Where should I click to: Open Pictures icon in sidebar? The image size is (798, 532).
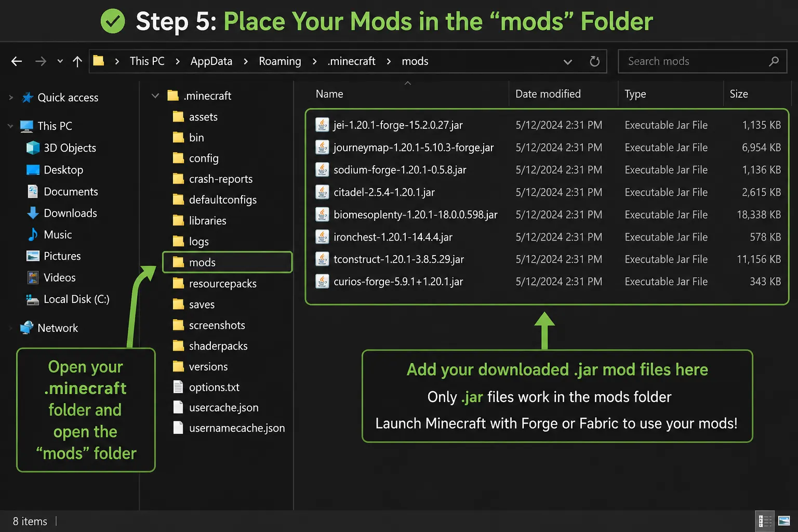click(33, 256)
